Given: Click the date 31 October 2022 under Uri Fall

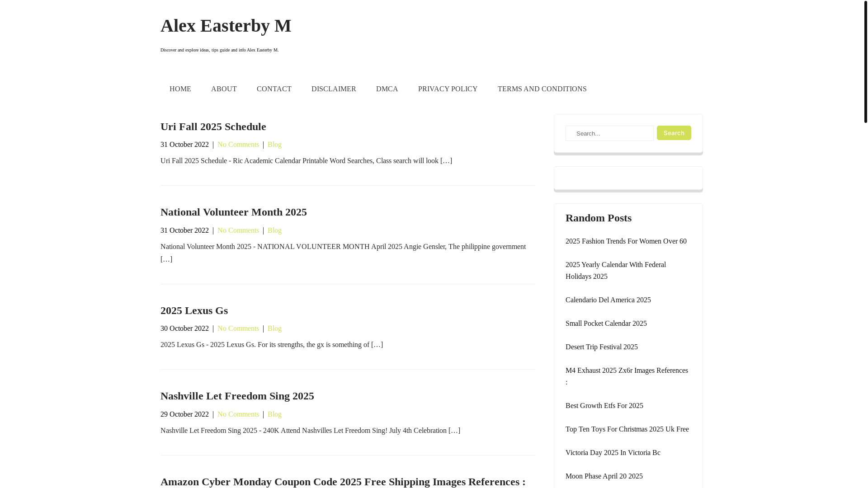Looking at the screenshot, I should pyautogui.click(x=184, y=145).
